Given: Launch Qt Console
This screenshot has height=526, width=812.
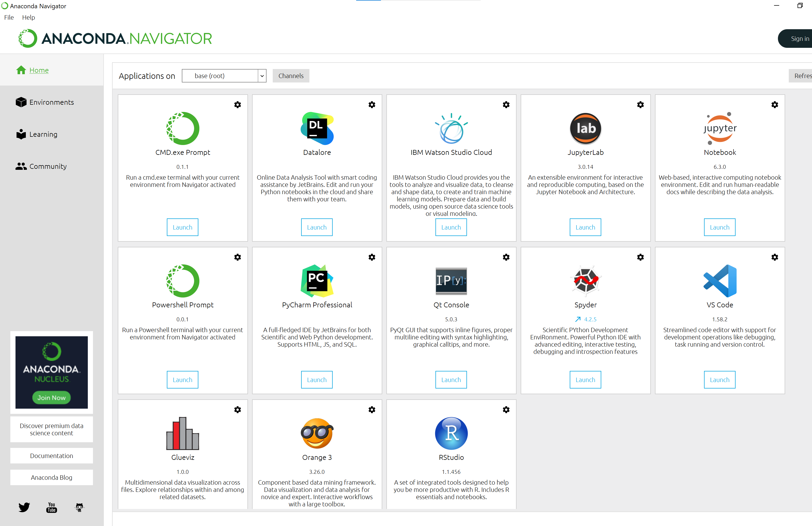Looking at the screenshot, I should (x=451, y=380).
